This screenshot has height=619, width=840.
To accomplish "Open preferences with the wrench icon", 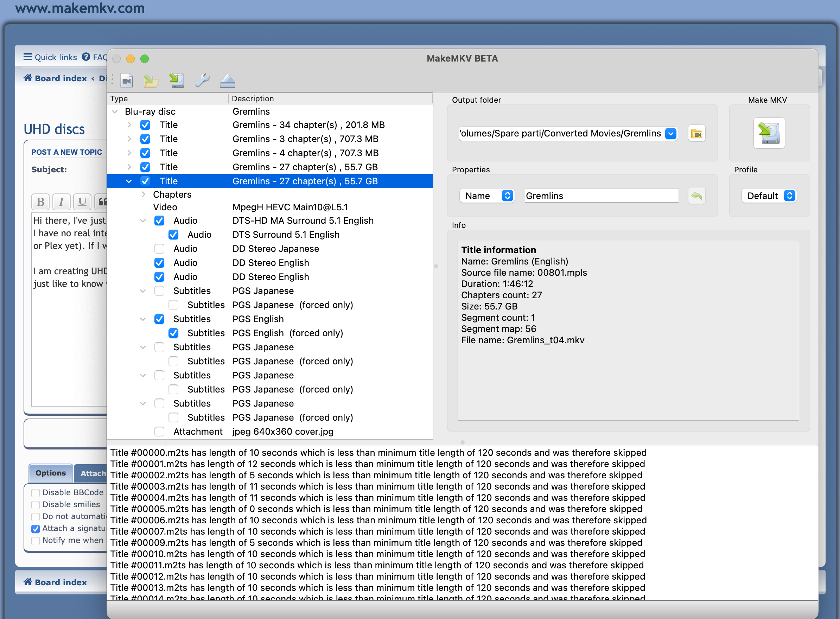I will [x=202, y=80].
